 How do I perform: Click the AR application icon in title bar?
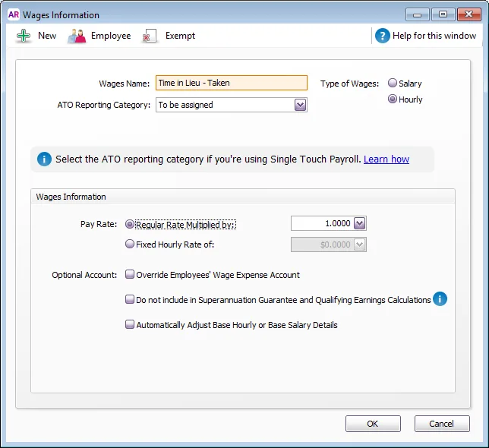point(14,14)
